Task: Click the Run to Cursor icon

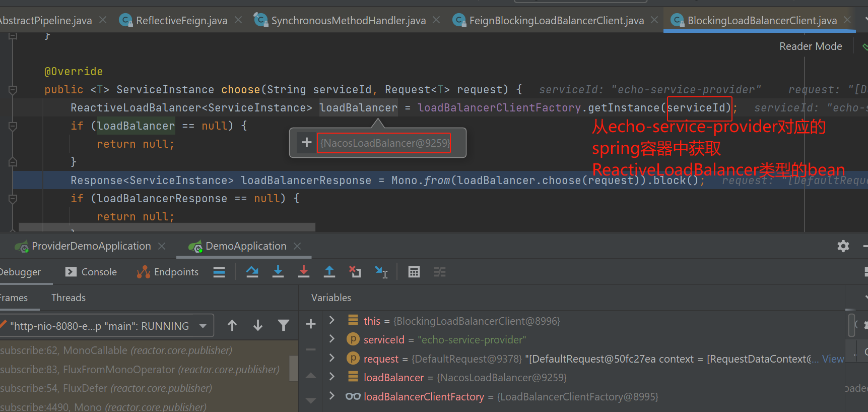Action: click(381, 272)
